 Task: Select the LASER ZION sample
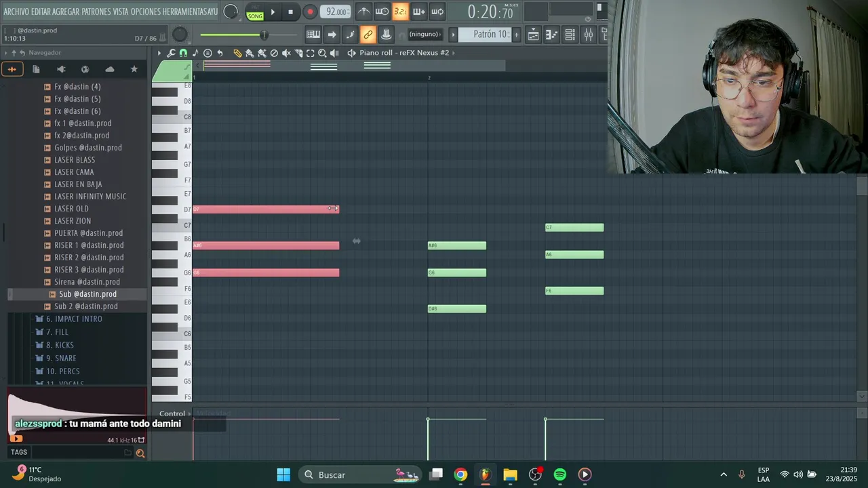[x=72, y=221]
